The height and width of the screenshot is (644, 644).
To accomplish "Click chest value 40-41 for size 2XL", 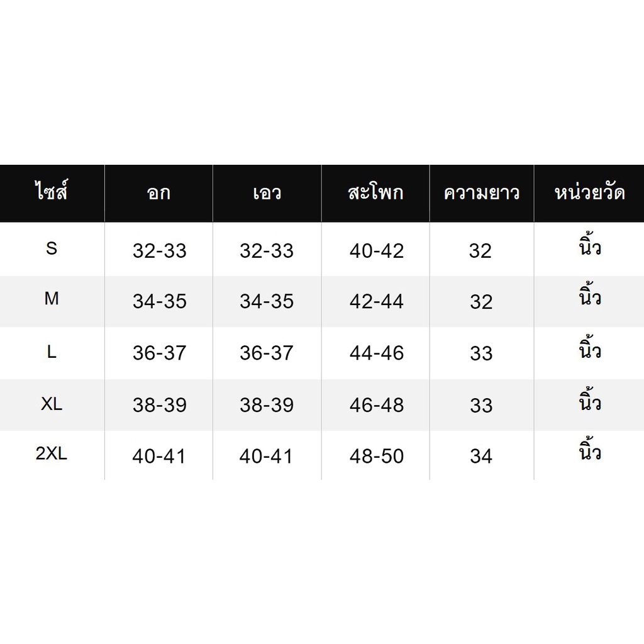I will [158, 457].
